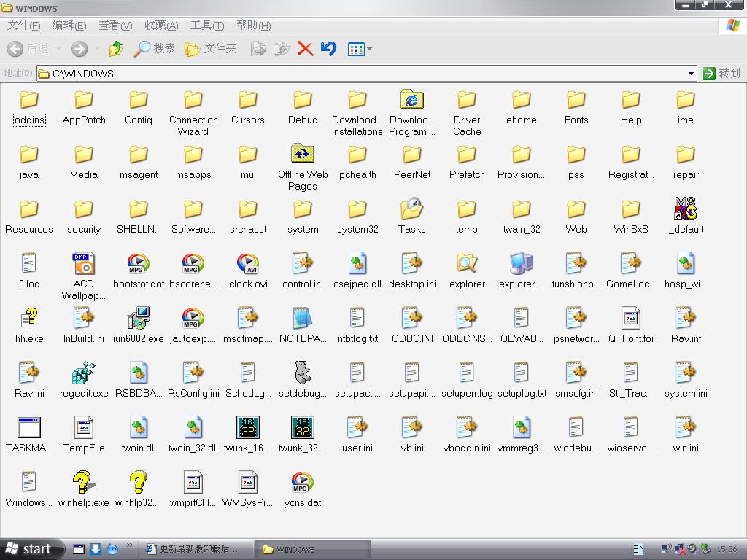This screenshot has height=560, width=747.
Task: Select the clock.avi video file
Action: pos(248,263)
